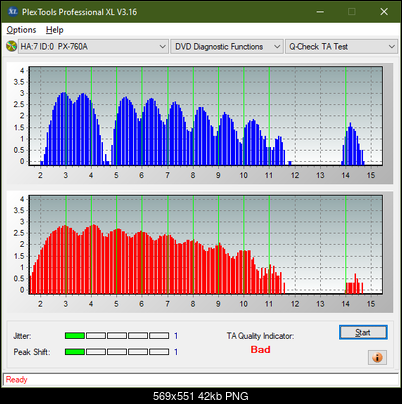Click the Jitter value 1
402x404 pixels.
pyautogui.click(x=176, y=336)
